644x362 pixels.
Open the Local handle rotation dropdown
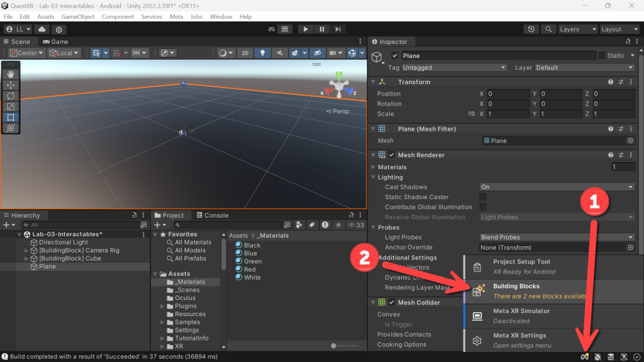click(x=64, y=53)
